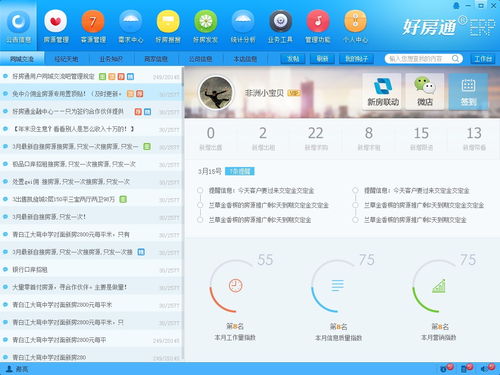500x375 pixels.
Task: Open post 3月最新自接房源,只发一次!
Action: tap(49, 217)
